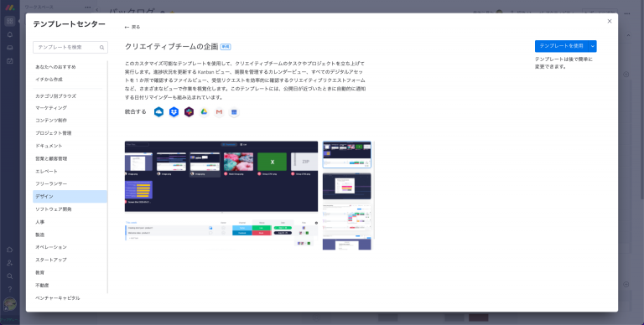Select fourth partially visible purple preview thumbnail
The width and height of the screenshot is (644, 325).
click(x=346, y=243)
